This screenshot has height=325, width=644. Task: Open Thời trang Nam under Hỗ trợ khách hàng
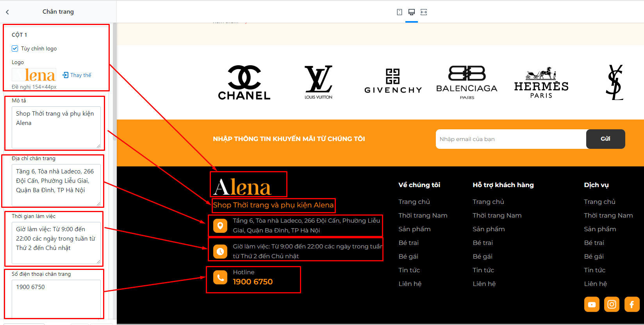coord(497,215)
